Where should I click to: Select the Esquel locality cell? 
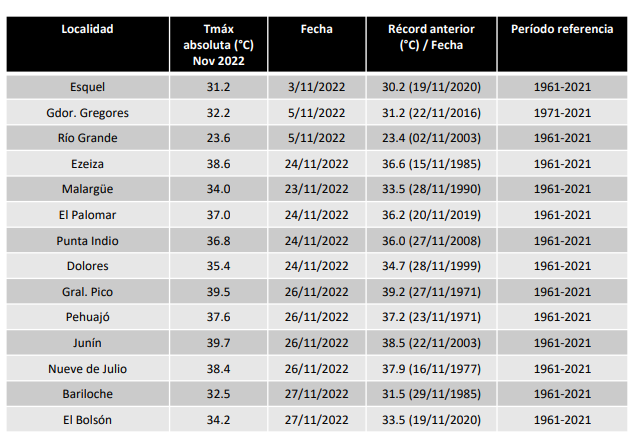(87, 87)
